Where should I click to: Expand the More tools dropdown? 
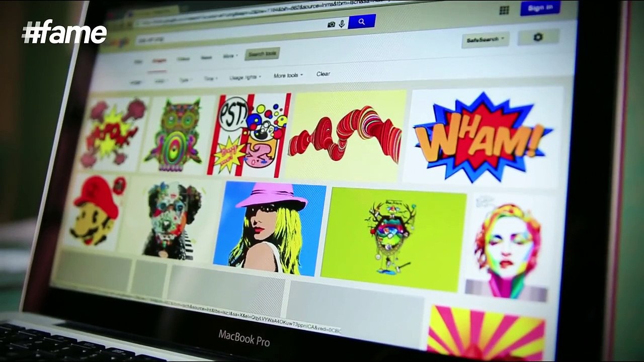tap(288, 75)
